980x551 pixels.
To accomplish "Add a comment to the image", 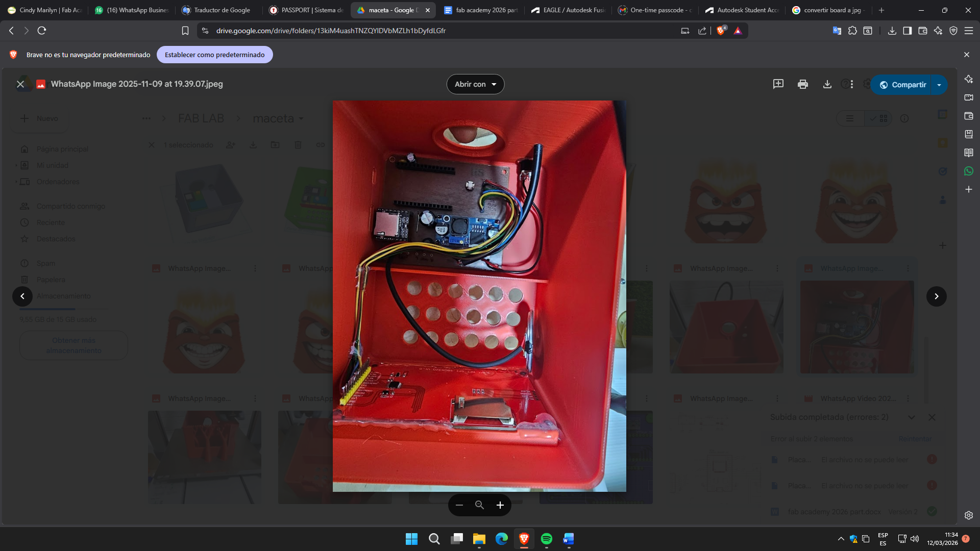I will pyautogui.click(x=778, y=84).
